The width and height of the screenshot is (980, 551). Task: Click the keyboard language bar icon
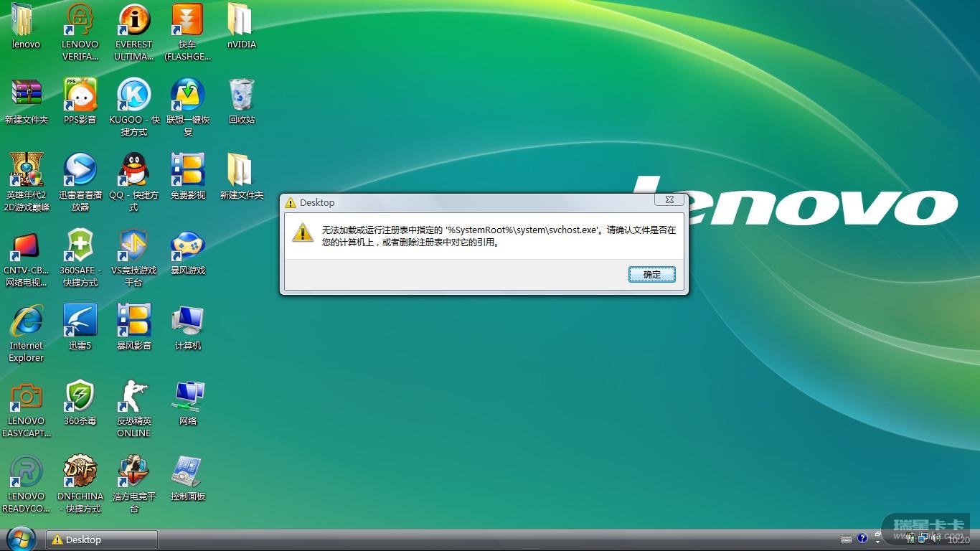point(847,539)
